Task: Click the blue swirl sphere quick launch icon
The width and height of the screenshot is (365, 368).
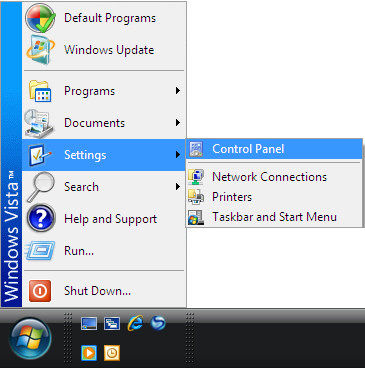Action: 158,323
